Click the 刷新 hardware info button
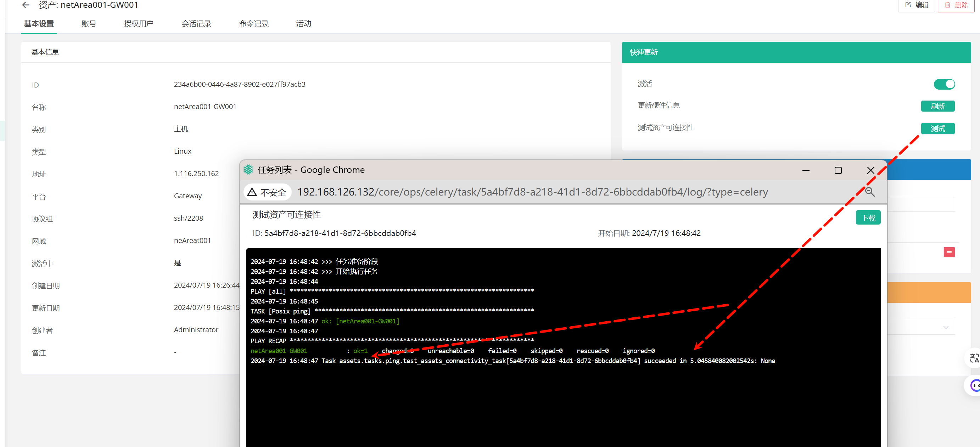 pyautogui.click(x=937, y=106)
